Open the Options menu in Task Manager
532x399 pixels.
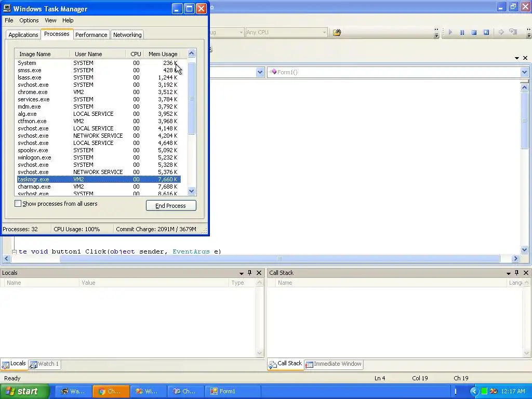29,20
